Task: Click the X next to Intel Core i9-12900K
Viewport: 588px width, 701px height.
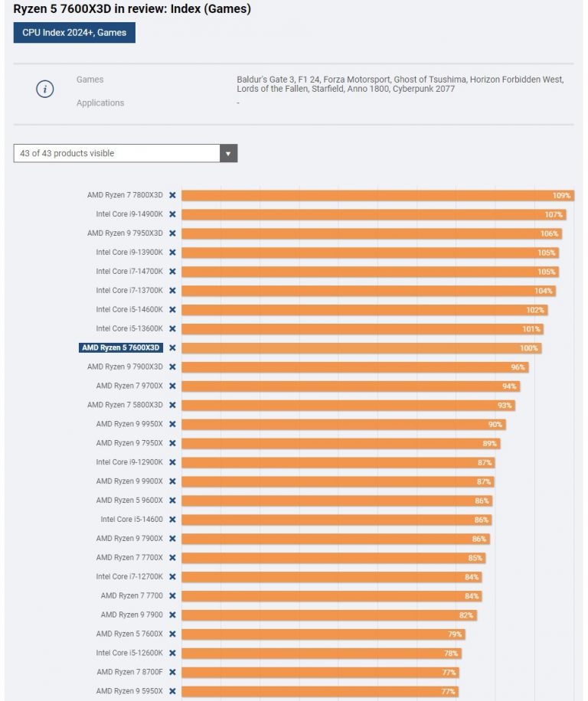Action: 172,462
